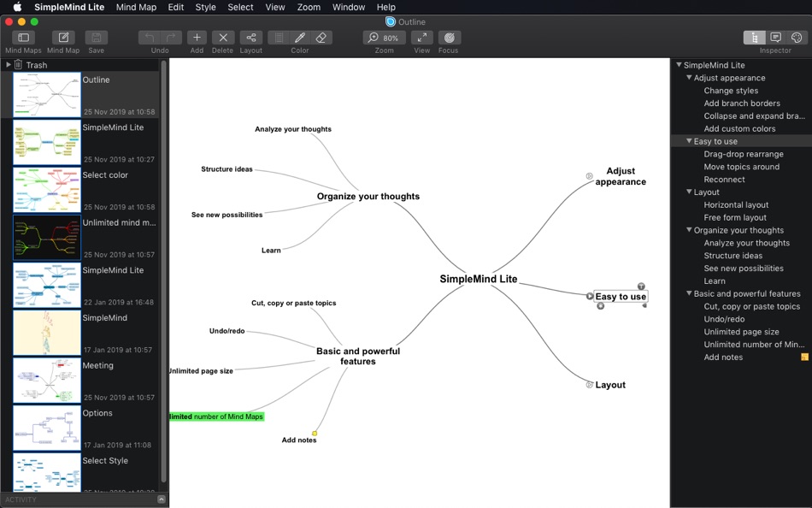The image size is (812, 508).
Task: Activate the Focus target icon
Action: pyautogui.click(x=449, y=38)
